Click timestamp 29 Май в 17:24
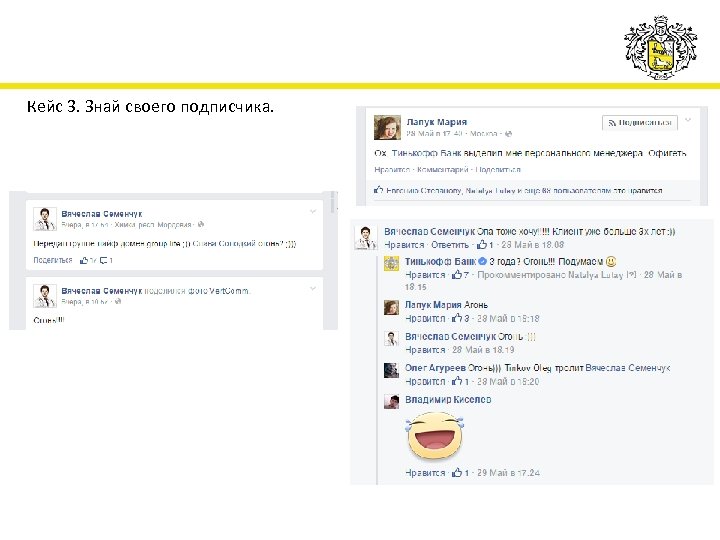 click(x=508, y=472)
